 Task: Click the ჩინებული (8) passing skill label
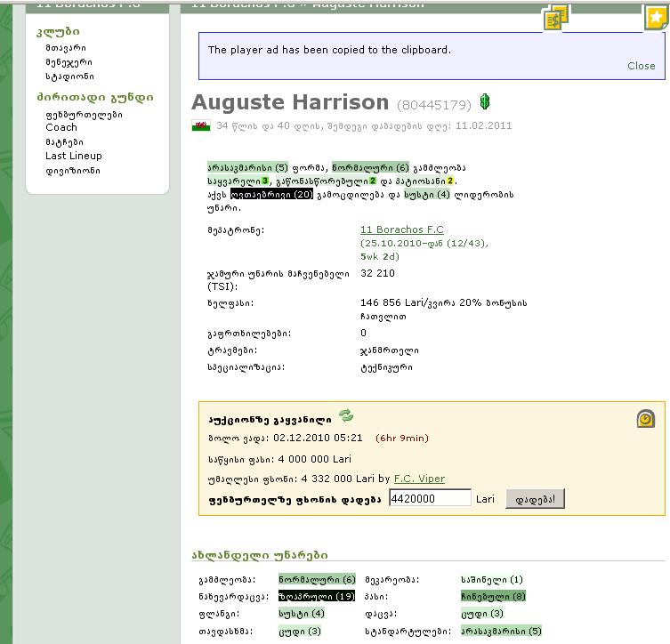tap(493, 596)
